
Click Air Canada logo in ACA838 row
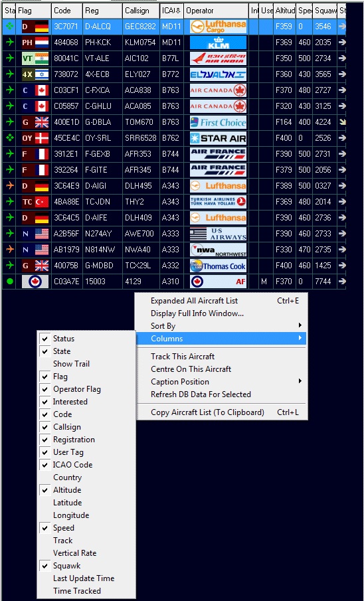point(218,90)
